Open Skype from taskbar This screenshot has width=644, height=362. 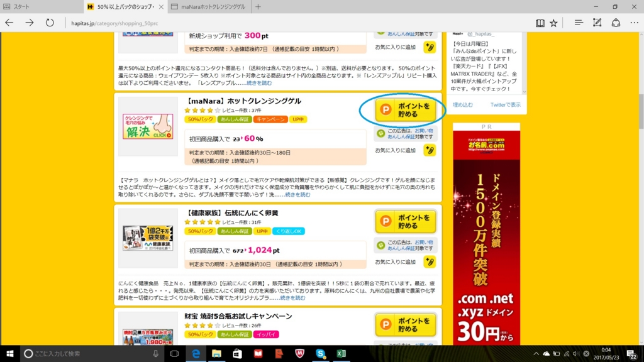pos(320,353)
